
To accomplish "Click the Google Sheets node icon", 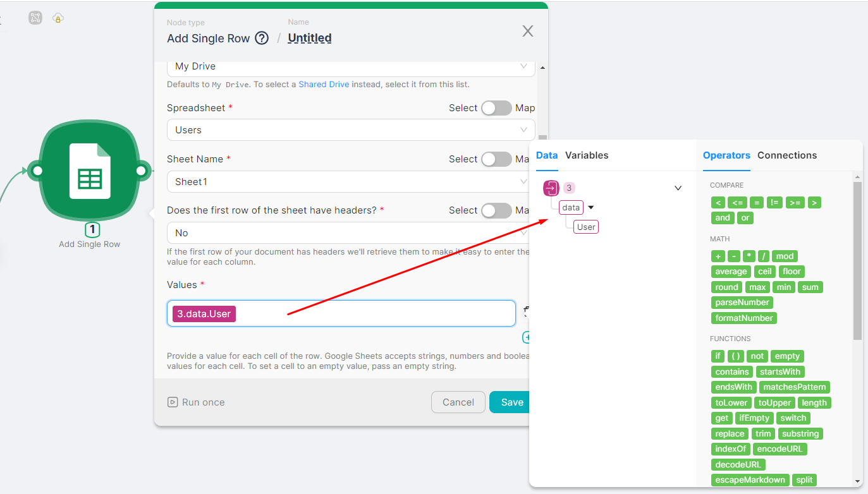I will pos(89,171).
